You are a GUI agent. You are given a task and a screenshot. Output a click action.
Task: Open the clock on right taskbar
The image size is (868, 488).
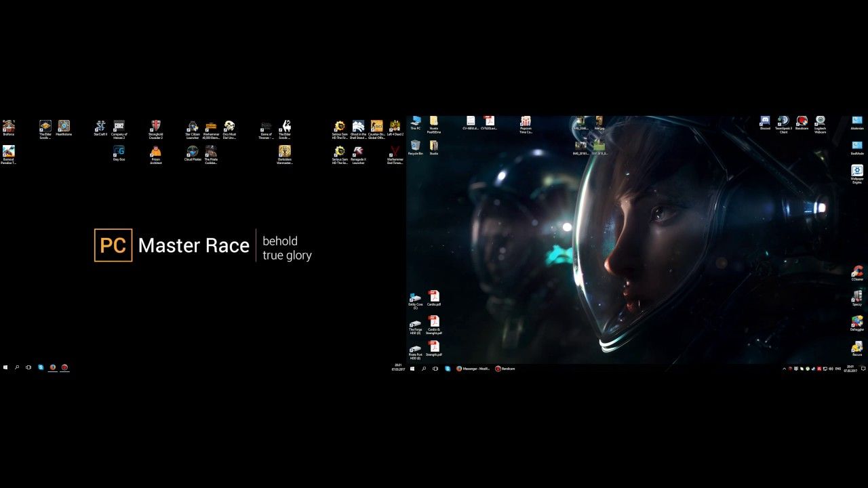(850, 369)
